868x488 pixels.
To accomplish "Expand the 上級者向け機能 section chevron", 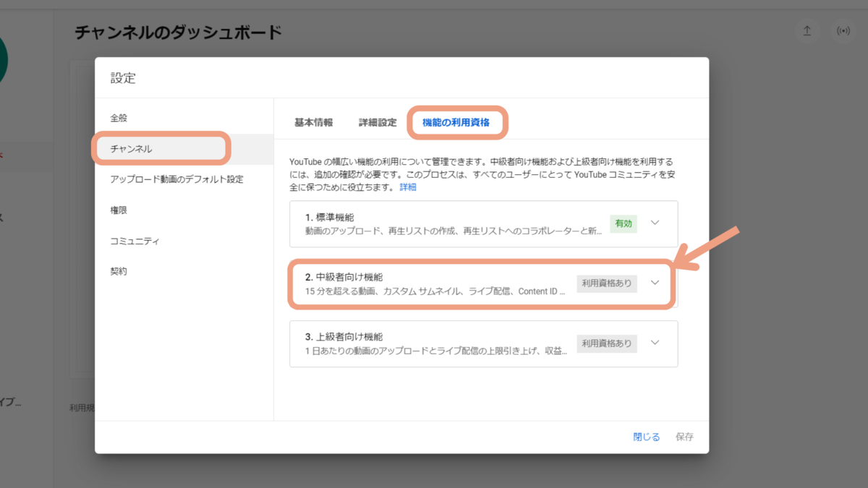I will [655, 343].
